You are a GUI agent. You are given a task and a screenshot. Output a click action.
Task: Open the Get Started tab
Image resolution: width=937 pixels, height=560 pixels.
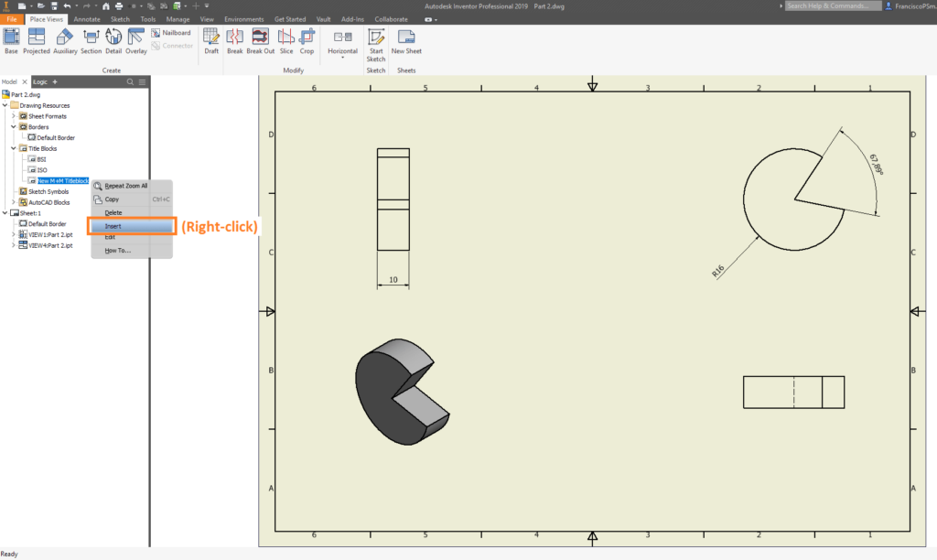coord(290,19)
